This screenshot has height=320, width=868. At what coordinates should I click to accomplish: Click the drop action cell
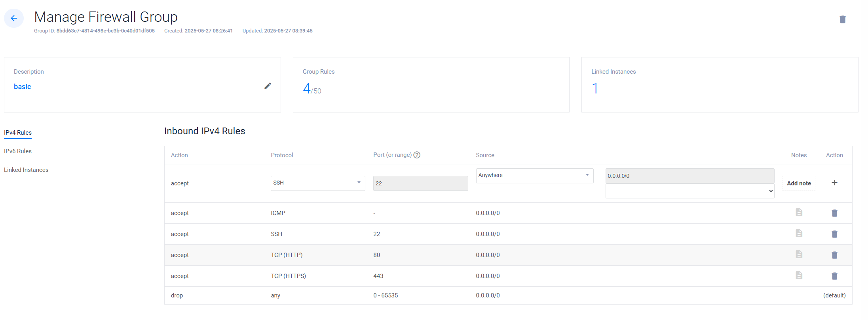(177, 295)
